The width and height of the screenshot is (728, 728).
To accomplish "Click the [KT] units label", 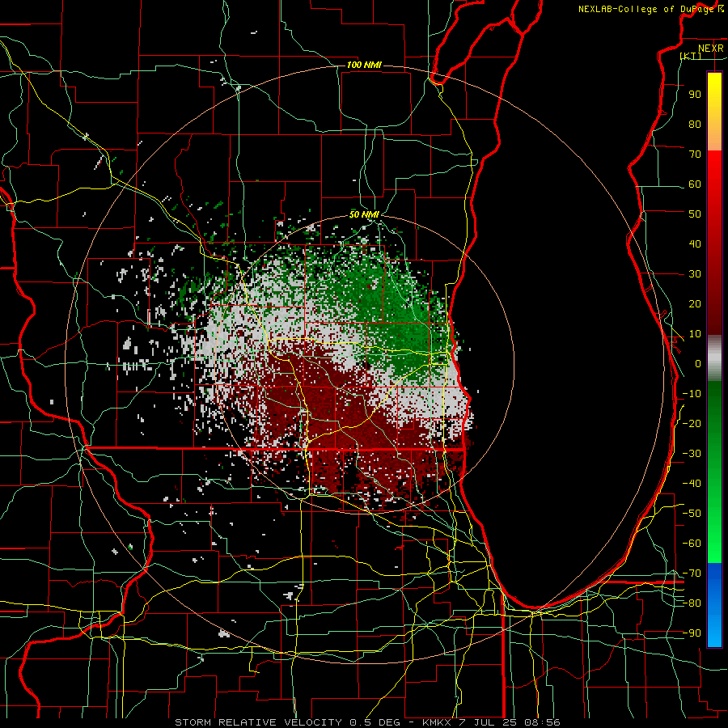I will (x=691, y=56).
